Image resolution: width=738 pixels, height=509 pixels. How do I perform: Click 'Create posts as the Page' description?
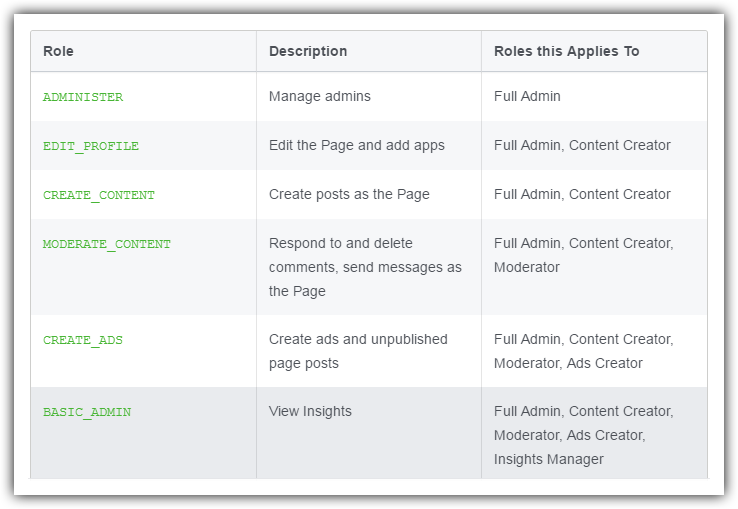pos(349,194)
